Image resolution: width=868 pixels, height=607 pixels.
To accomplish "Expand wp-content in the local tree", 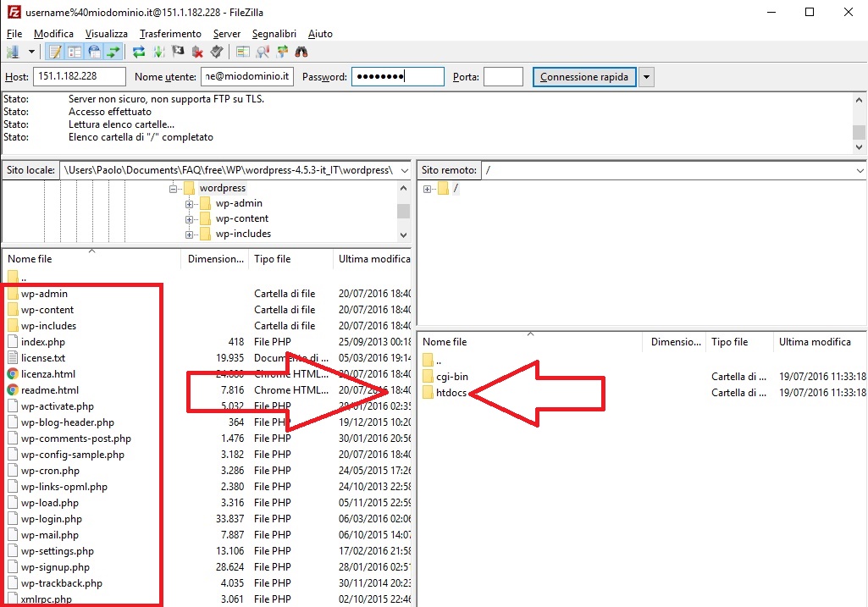I will (x=190, y=219).
